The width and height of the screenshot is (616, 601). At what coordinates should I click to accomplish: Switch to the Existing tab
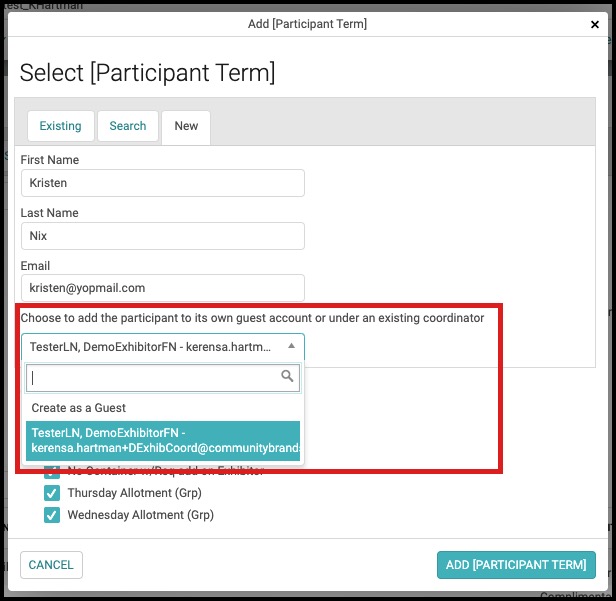tap(60, 126)
